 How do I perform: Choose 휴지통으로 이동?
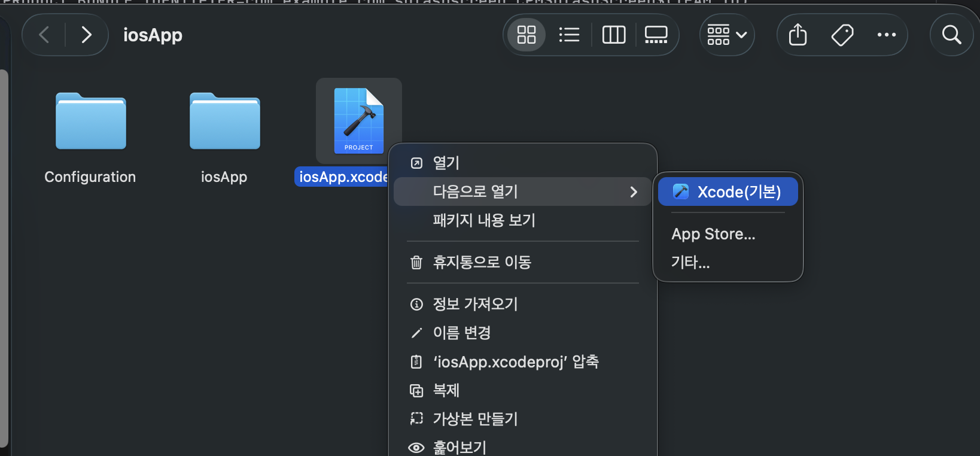[x=522, y=262]
